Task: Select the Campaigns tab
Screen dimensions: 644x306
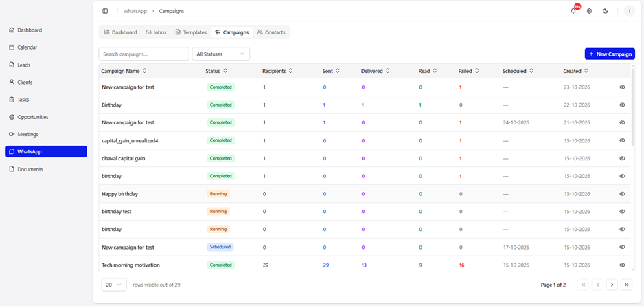Action: 232,32
